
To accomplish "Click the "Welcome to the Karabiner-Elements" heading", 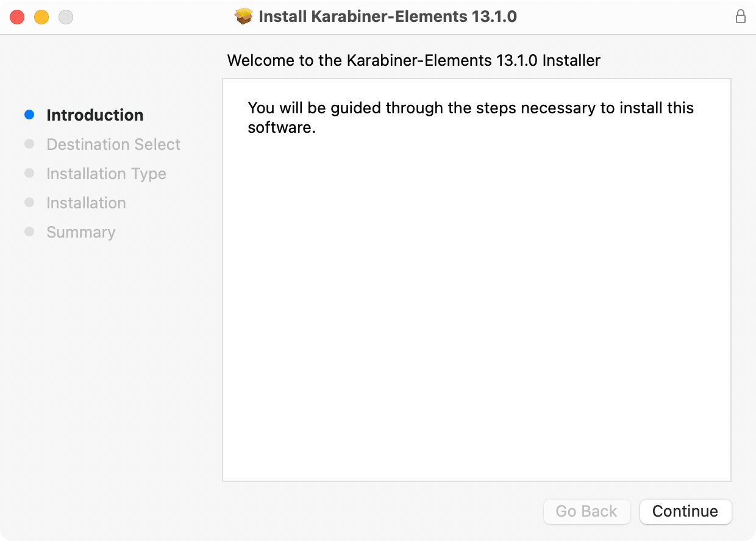I will 413,60.
